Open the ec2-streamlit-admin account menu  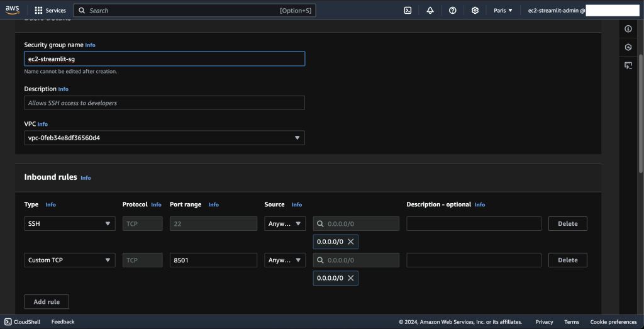556,10
